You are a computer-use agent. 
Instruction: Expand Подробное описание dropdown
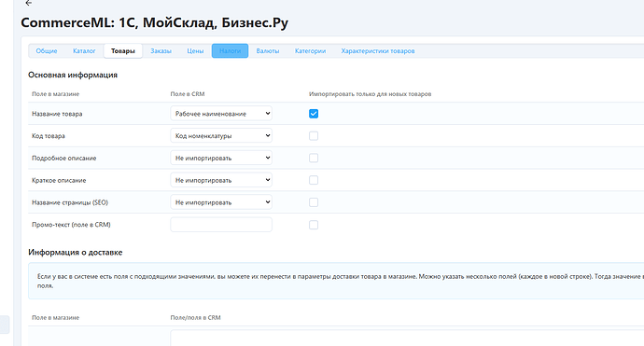click(x=221, y=158)
